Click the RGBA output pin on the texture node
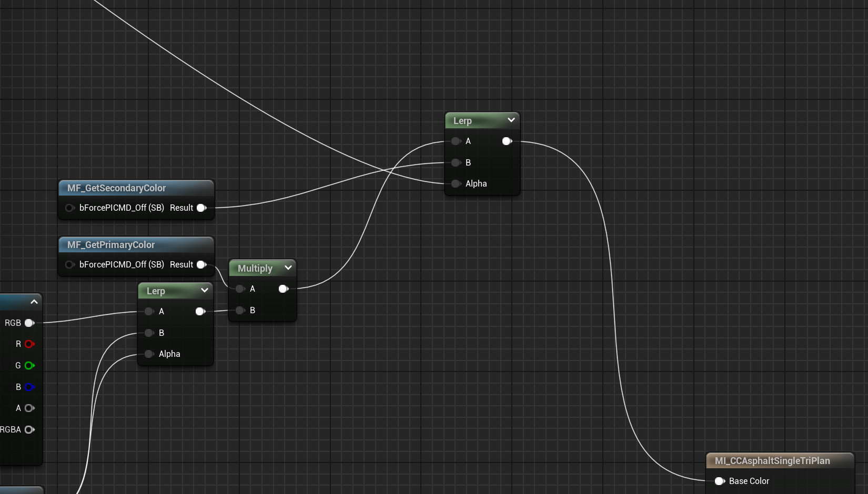 click(29, 429)
